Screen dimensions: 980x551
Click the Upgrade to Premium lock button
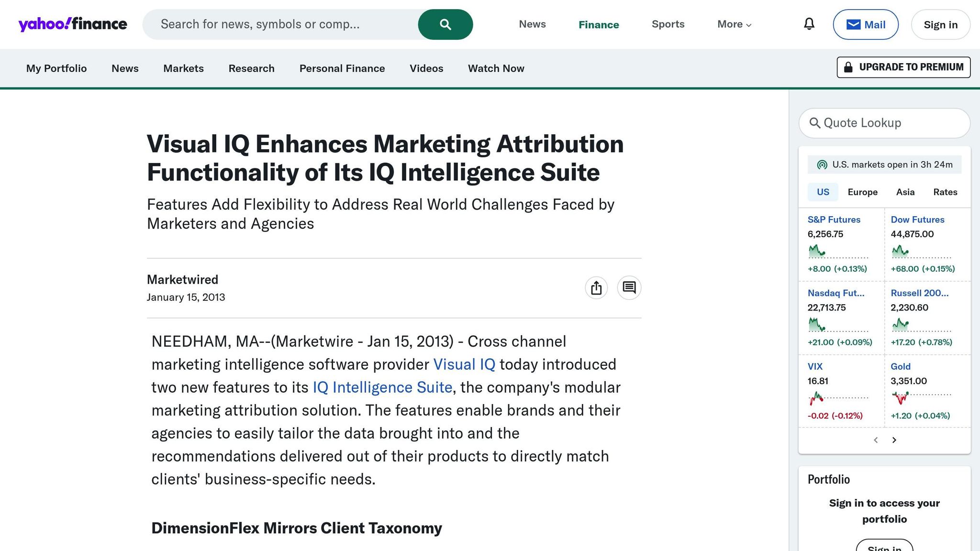pos(903,67)
